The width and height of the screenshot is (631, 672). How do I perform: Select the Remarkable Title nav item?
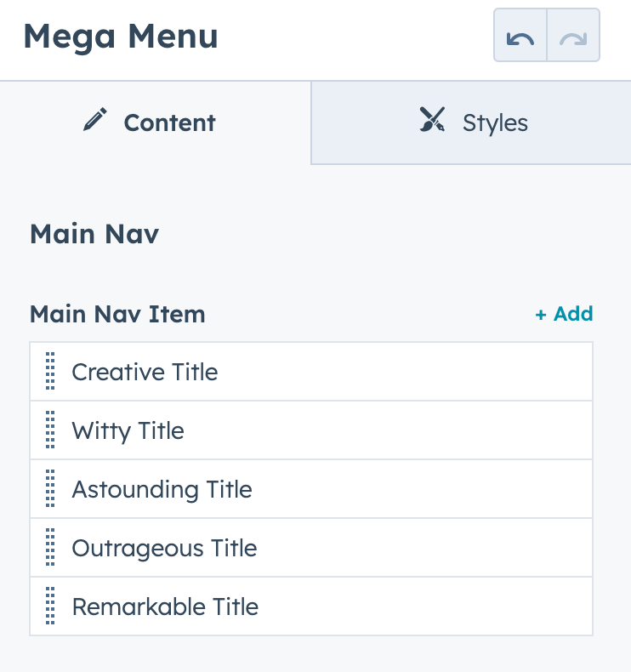pos(165,607)
